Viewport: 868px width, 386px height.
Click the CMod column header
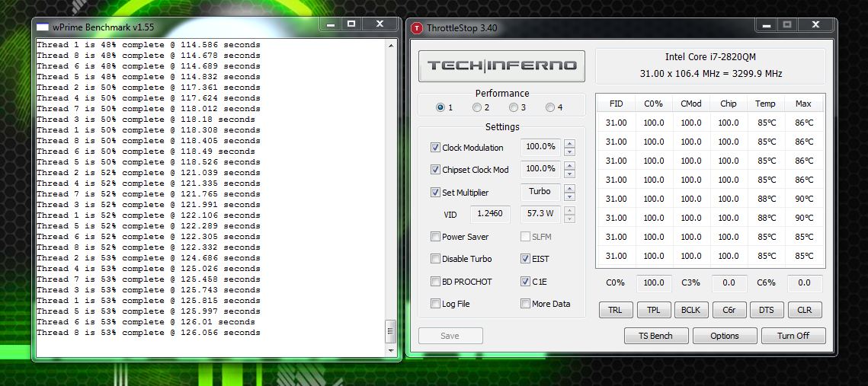point(691,104)
